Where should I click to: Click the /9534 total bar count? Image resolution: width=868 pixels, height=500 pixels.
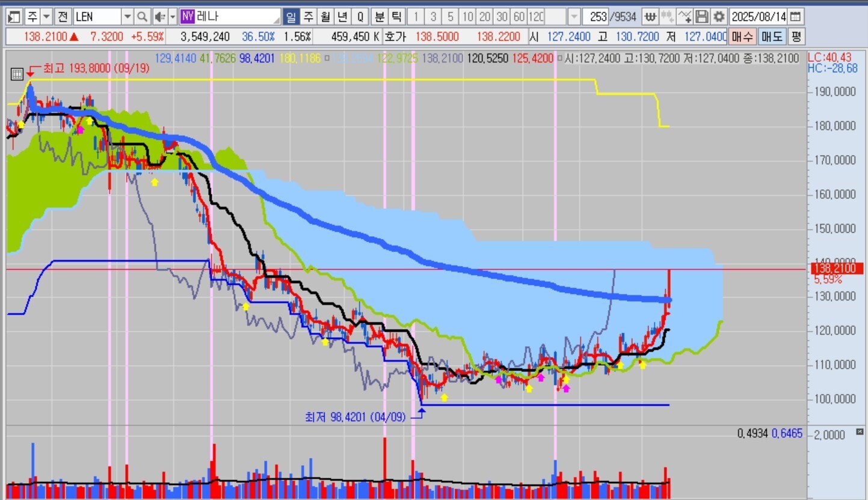623,16
